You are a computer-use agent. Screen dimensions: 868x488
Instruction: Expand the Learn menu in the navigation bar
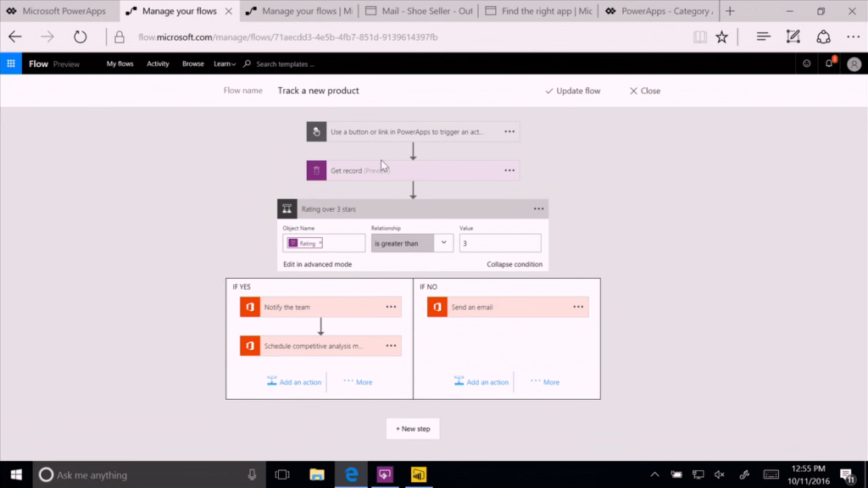click(x=223, y=64)
